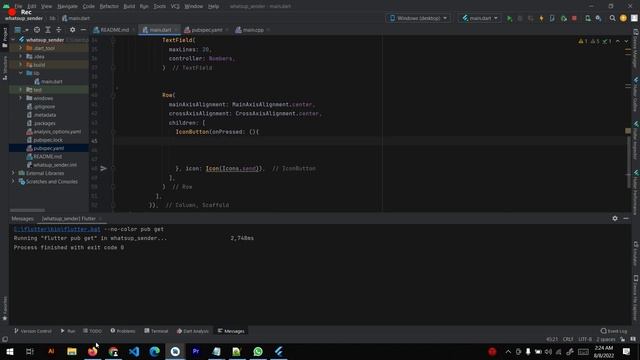Expand External Libraries node

pyautogui.click(x=13, y=173)
